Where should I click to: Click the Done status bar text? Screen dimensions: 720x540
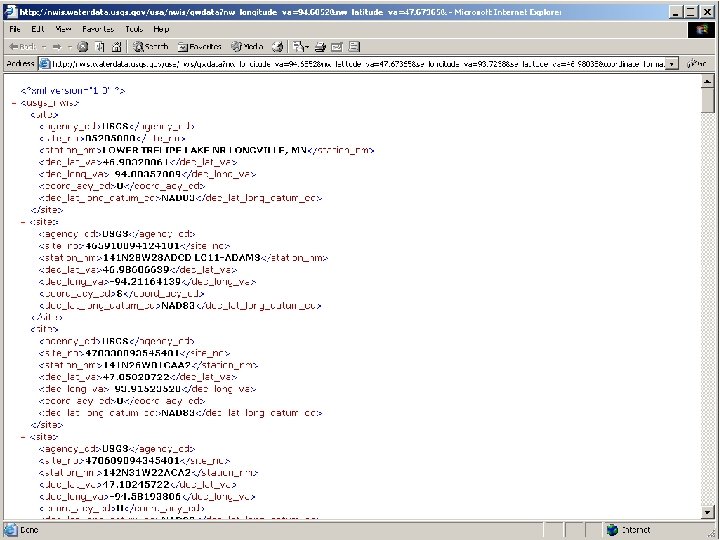pos(29,530)
